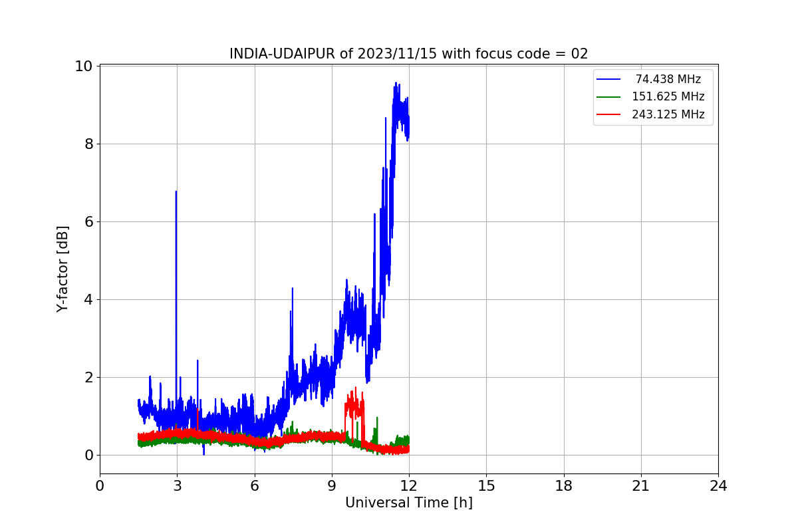The width and height of the screenshot is (798, 532).
Task: Click y-axis tick label 10
Action: [x=83, y=66]
